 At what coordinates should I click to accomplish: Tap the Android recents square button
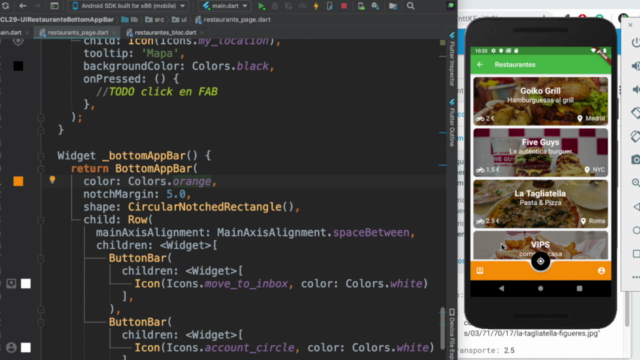(x=579, y=288)
